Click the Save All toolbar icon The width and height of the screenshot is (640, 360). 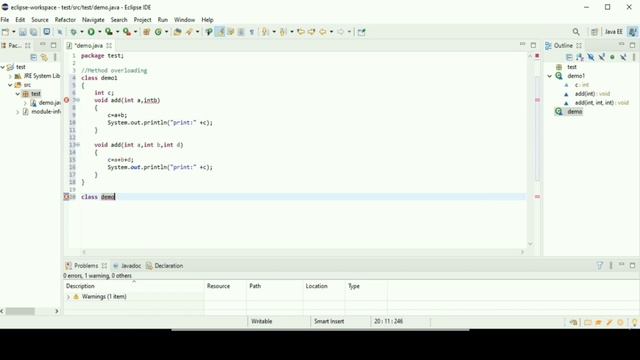coord(33,32)
